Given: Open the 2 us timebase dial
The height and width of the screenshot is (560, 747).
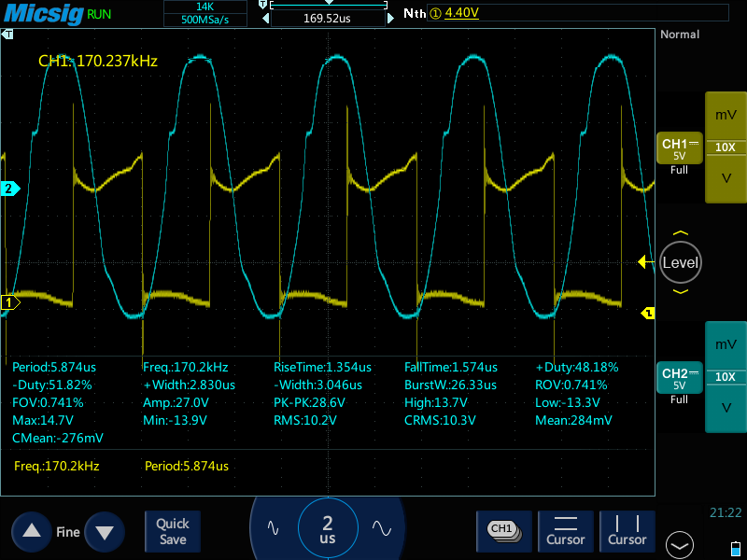Looking at the screenshot, I should click(328, 528).
